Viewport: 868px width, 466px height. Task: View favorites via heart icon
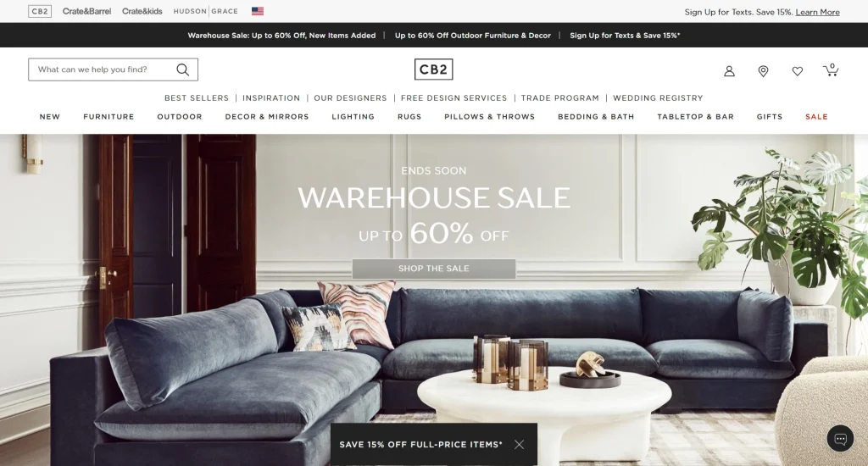(x=797, y=71)
